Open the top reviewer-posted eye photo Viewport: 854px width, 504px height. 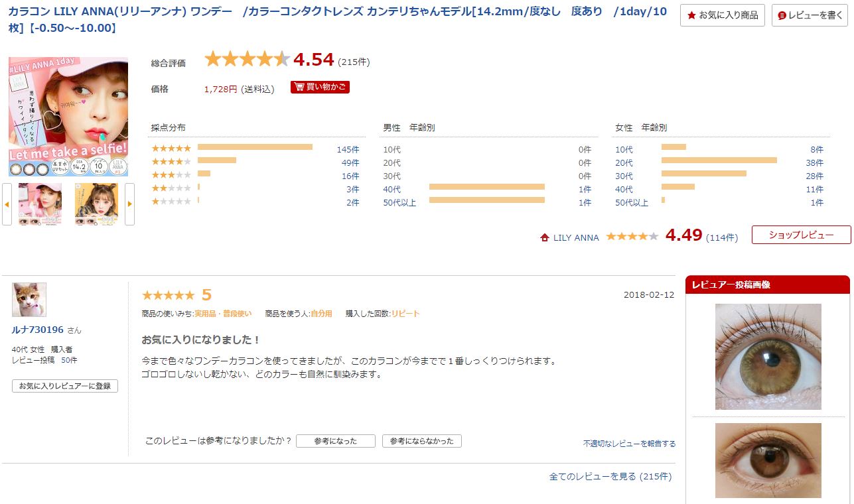pyautogui.click(x=768, y=357)
